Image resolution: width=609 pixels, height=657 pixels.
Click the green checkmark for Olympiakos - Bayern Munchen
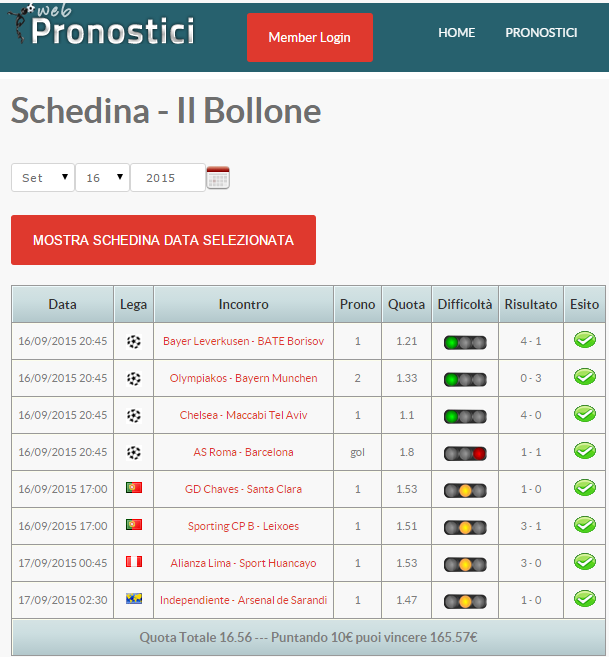tap(585, 377)
